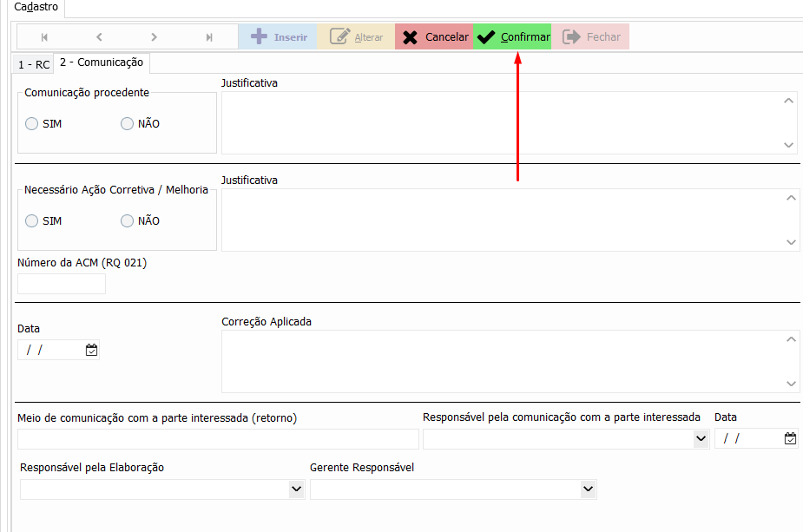Select SIM for Necessário Ação Corretiva / Melhoria

click(x=32, y=221)
